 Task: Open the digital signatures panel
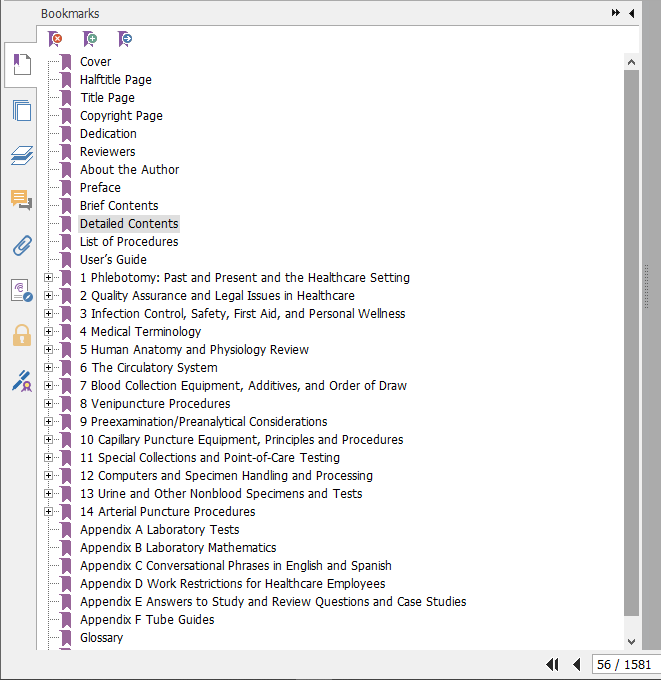pos(21,380)
